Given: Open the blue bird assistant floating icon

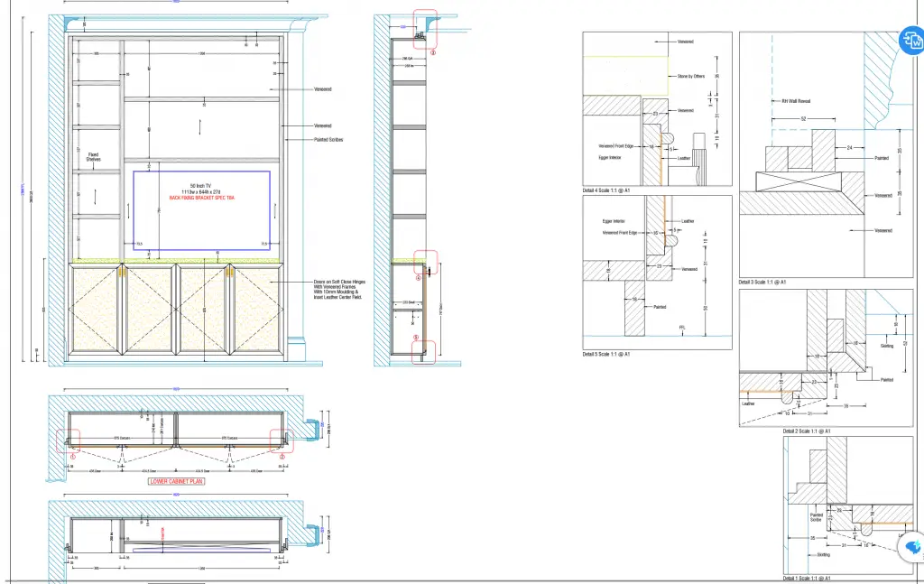Looking at the screenshot, I should 914,545.
